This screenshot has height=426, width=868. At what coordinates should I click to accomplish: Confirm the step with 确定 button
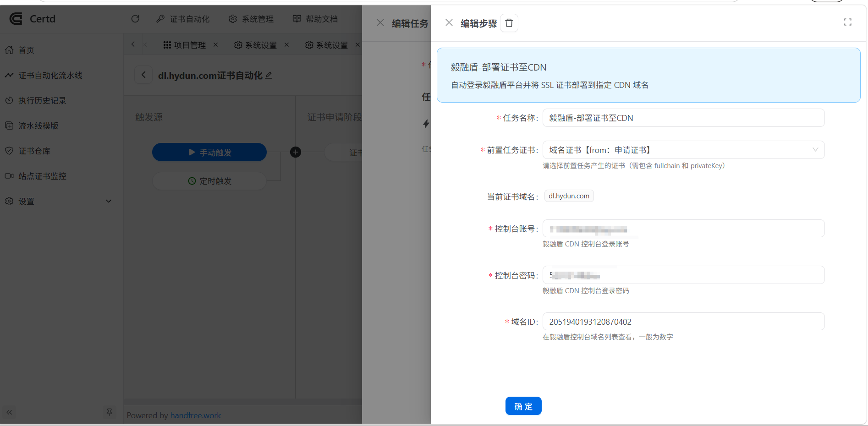pos(523,406)
